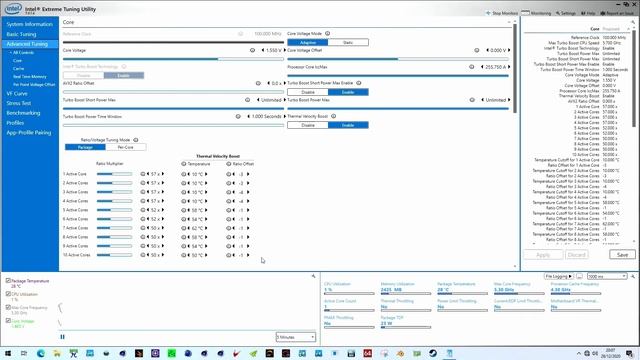This screenshot has height=360, width=640.
Task: Click info icon for 5 Active Cores ratio multiplier
Action: click(143, 210)
